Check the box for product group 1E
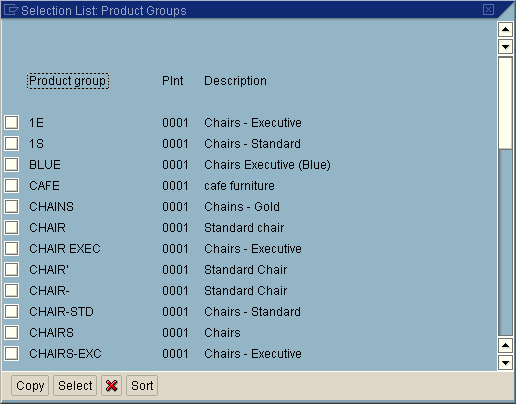Image resolution: width=516 pixels, height=404 pixels. 12,122
